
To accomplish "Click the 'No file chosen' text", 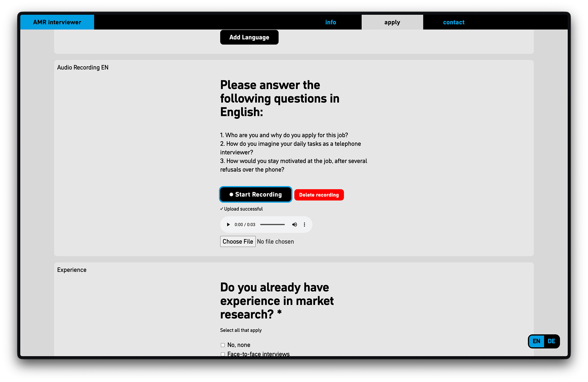I will click(275, 241).
